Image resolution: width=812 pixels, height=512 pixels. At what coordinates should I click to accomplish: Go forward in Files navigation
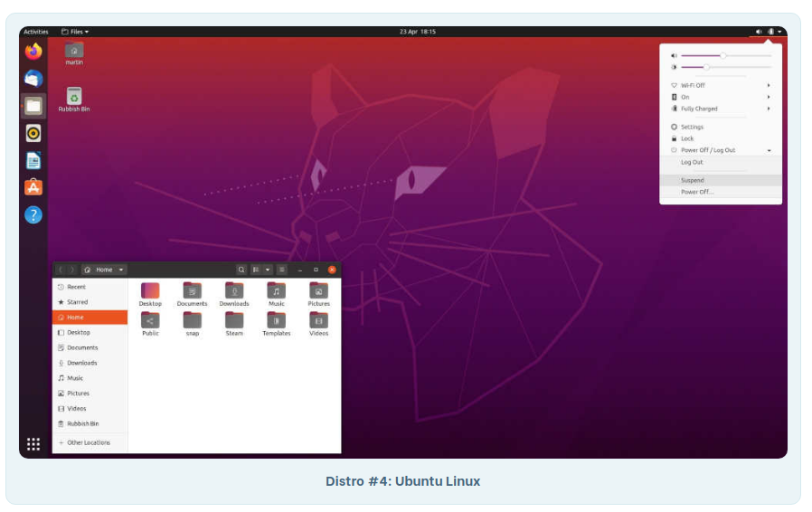click(72, 270)
